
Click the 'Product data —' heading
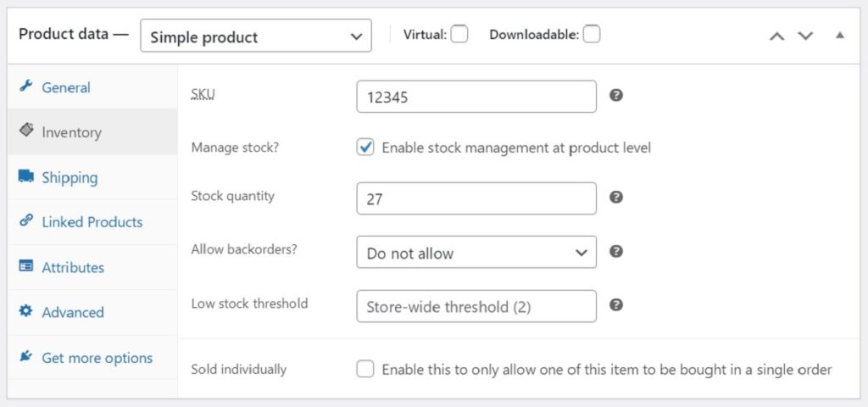(x=73, y=34)
